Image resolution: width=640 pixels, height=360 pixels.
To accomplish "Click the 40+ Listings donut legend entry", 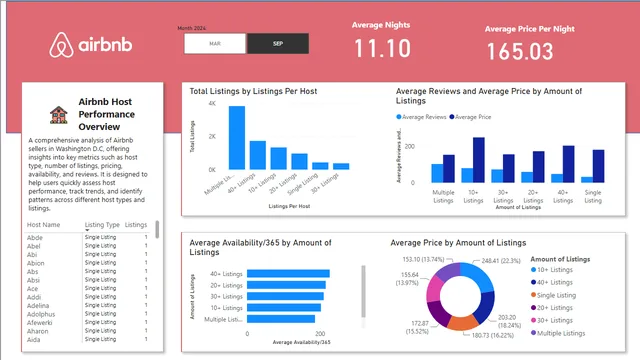I will 552,282.
